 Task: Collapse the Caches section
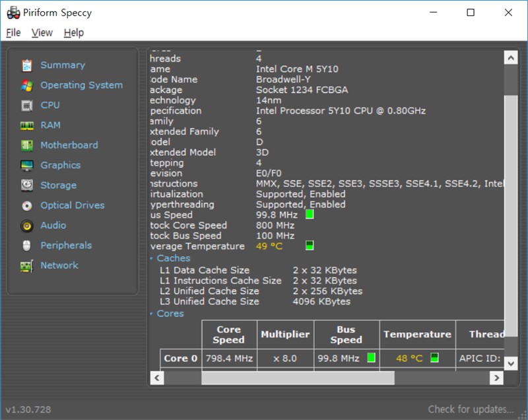pos(152,258)
